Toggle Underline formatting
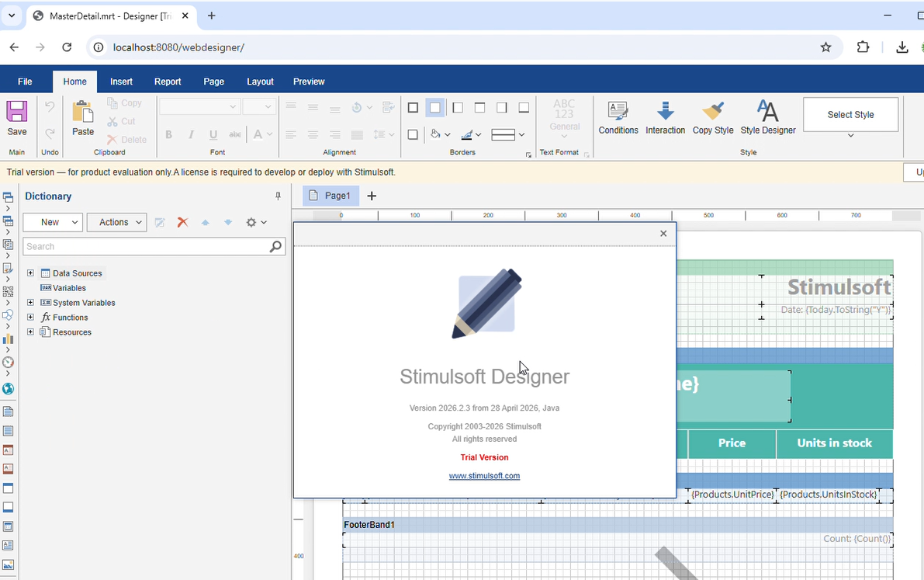The width and height of the screenshot is (924, 580). [x=213, y=134]
